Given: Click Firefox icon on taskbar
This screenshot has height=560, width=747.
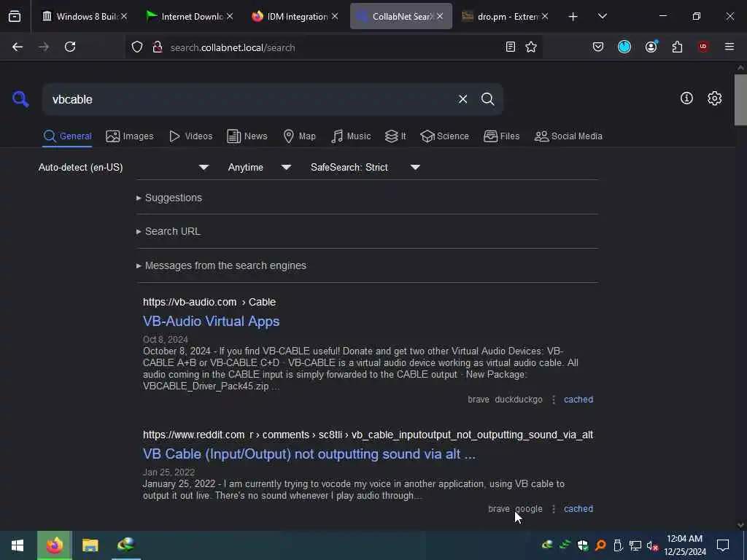Looking at the screenshot, I should click(x=55, y=545).
